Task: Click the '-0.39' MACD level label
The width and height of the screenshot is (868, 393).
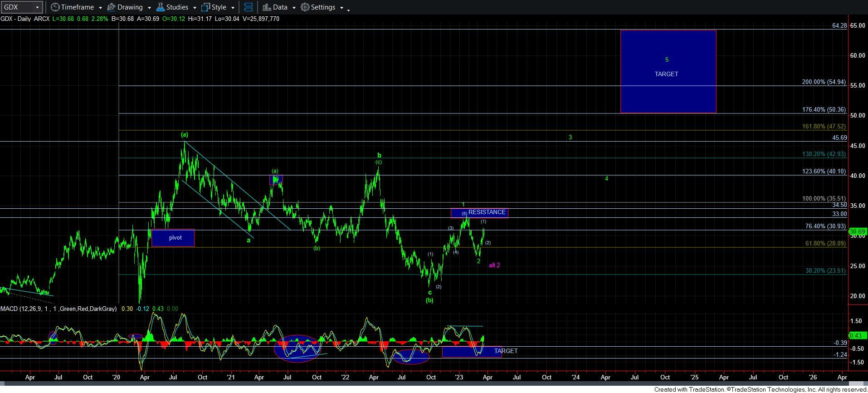Action: coord(840,343)
